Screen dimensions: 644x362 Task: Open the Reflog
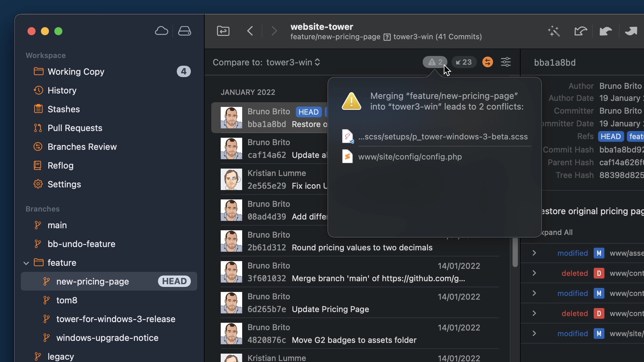[x=61, y=165]
